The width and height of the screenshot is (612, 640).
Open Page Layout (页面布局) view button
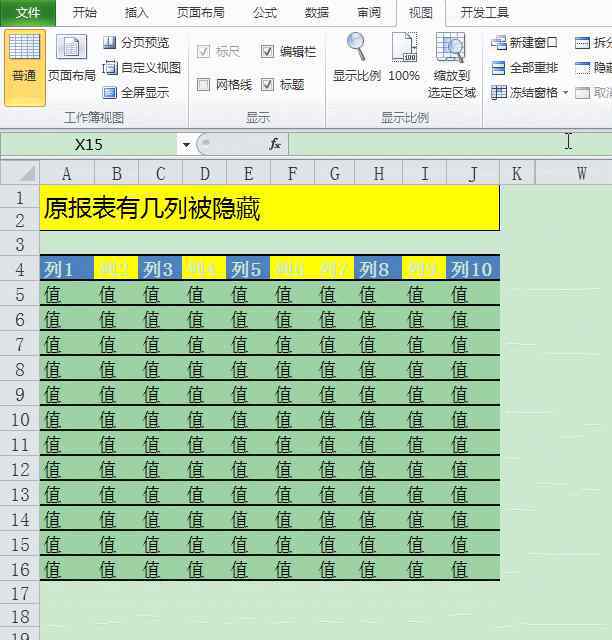[71, 59]
